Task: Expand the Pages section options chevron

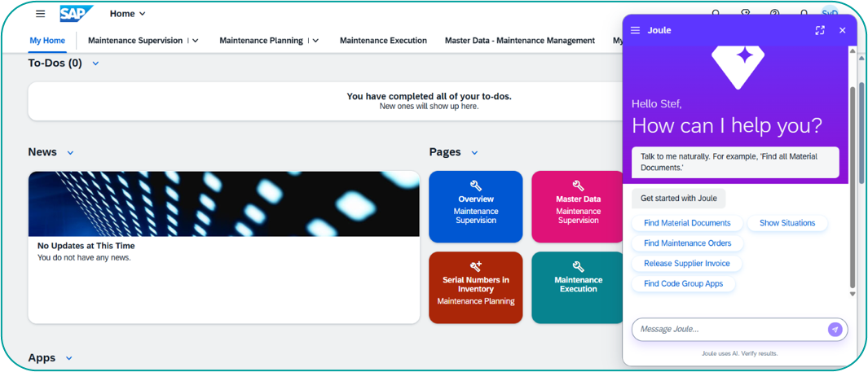Action: tap(474, 153)
